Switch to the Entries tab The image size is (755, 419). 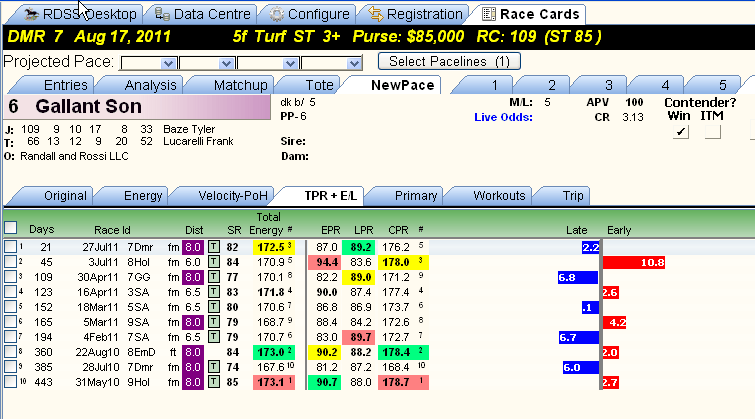pyautogui.click(x=53, y=85)
